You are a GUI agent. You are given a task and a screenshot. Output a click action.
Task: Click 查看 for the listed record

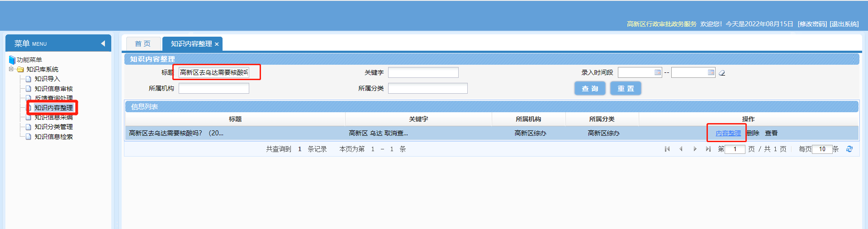pos(771,133)
